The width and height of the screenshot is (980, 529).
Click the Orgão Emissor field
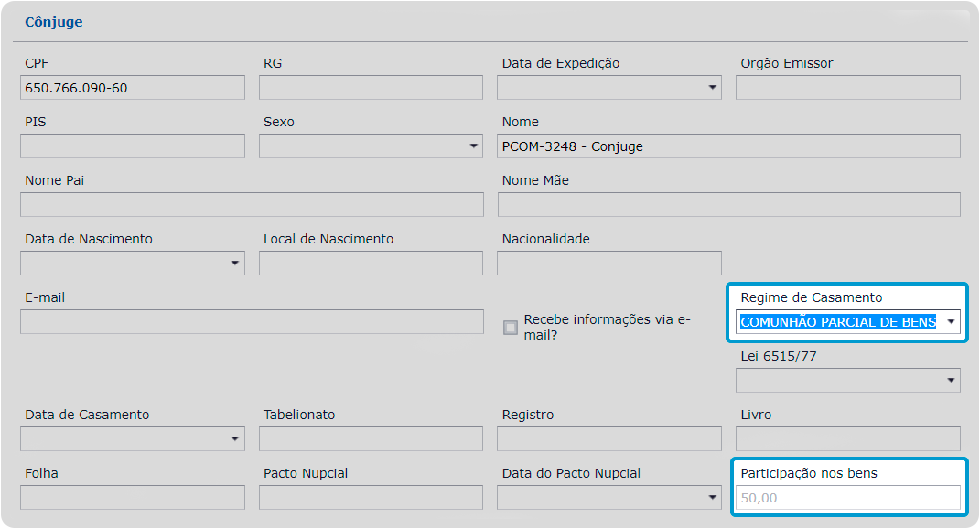pos(847,88)
